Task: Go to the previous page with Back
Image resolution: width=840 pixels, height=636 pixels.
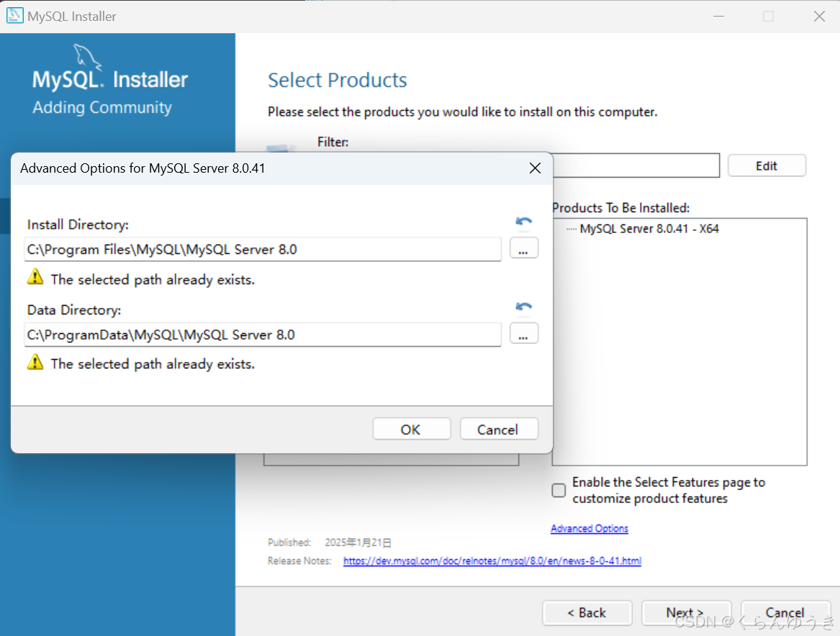Action: [x=587, y=612]
